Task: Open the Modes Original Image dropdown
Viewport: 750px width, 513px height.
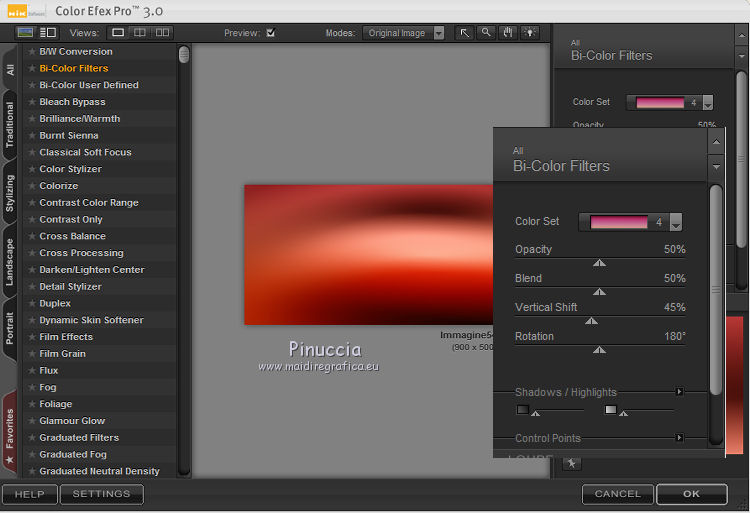Action: 403,33
